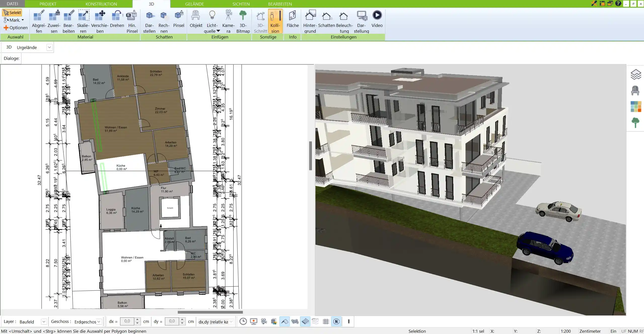644x334 pixels.
Task: Activate the Verschieben material tool
Action: (100, 22)
